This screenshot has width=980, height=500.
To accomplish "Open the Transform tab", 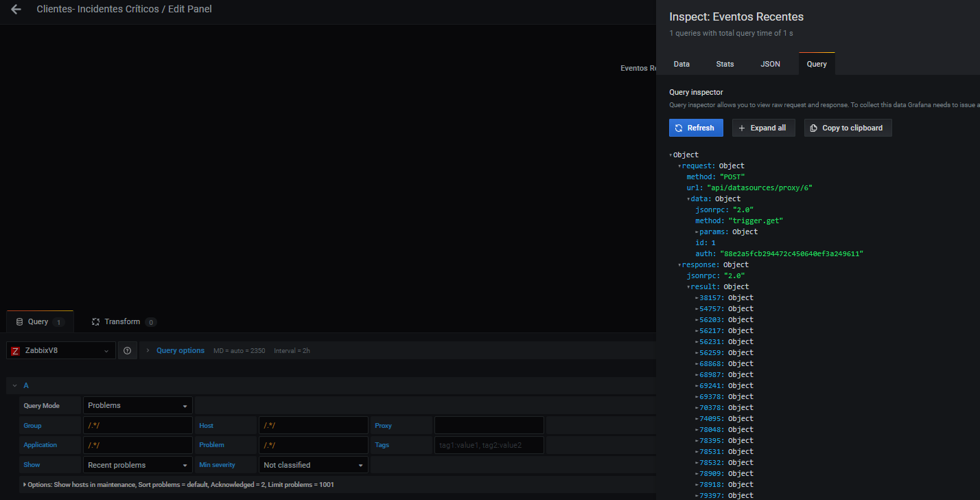I will click(x=124, y=321).
